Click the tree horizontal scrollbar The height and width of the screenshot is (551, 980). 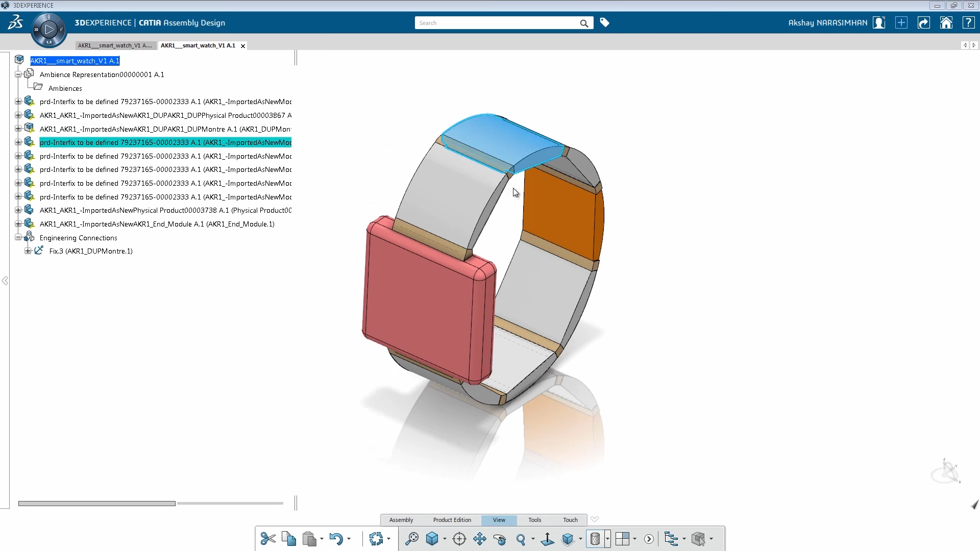point(97,504)
